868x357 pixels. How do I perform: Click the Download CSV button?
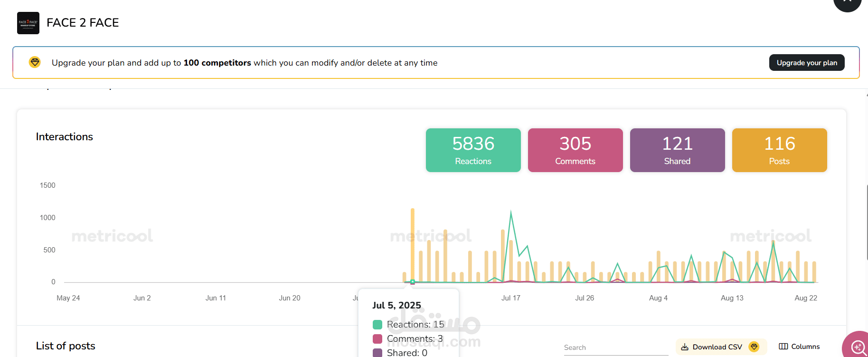tap(721, 347)
